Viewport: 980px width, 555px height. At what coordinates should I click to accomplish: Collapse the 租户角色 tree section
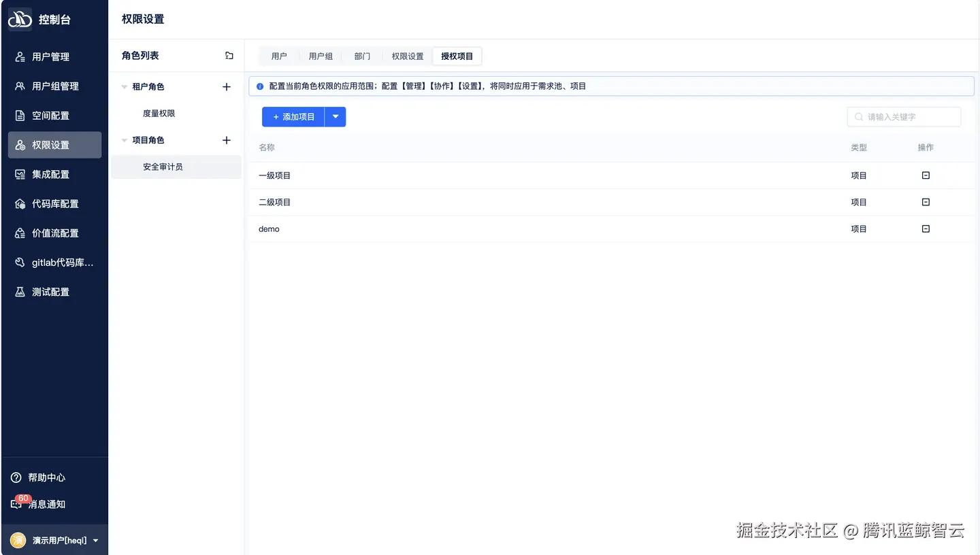[124, 86]
